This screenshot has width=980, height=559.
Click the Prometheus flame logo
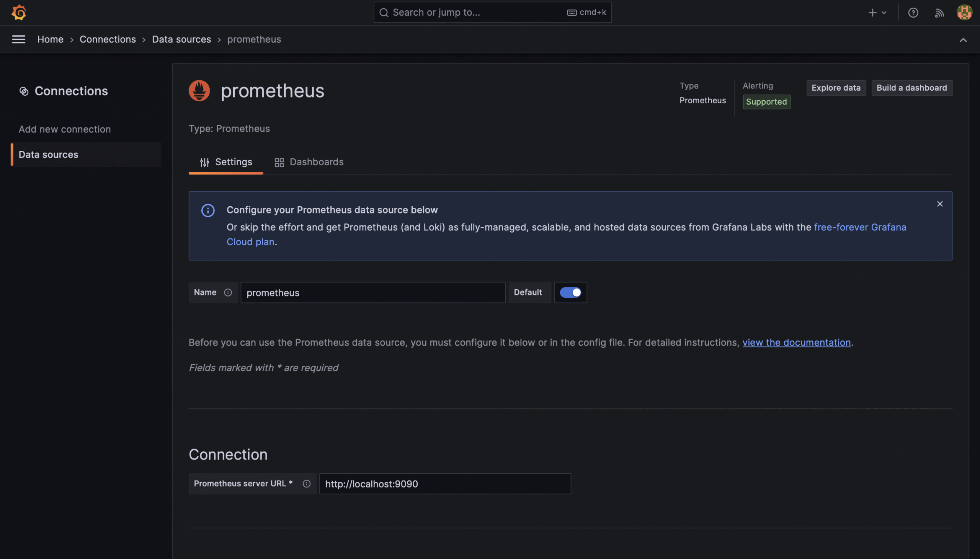click(x=199, y=91)
